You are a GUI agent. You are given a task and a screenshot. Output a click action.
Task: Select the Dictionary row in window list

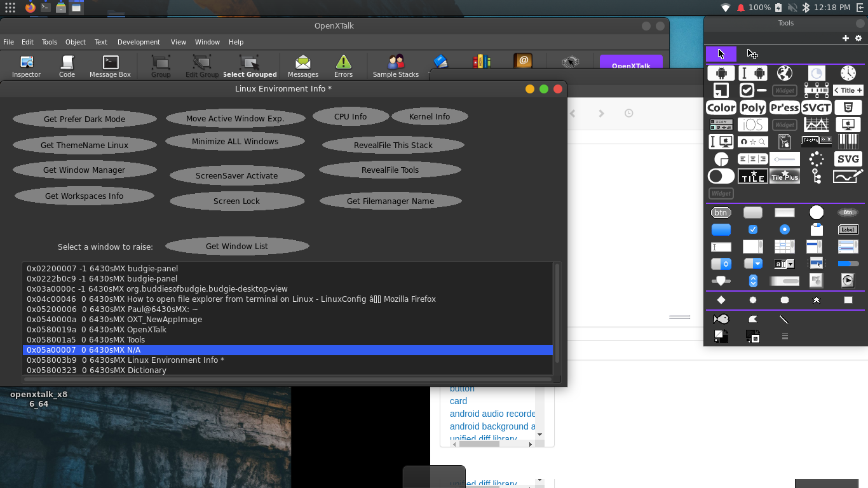coord(287,370)
